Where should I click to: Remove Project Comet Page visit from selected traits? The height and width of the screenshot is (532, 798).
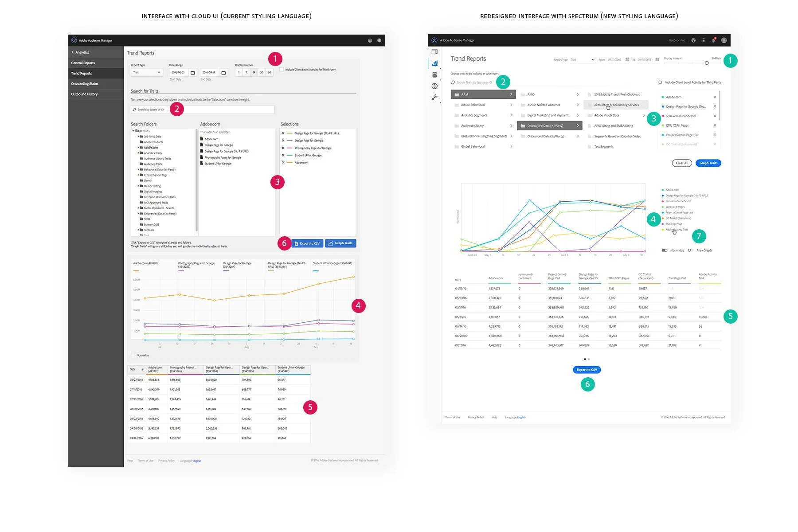(715, 135)
